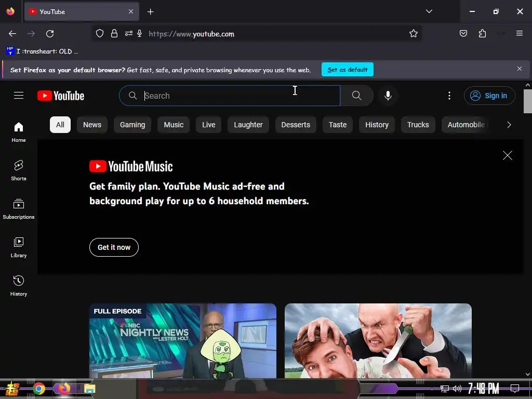Click the YouTube tab title
Image resolution: width=532 pixels, height=399 pixels.
point(52,12)
